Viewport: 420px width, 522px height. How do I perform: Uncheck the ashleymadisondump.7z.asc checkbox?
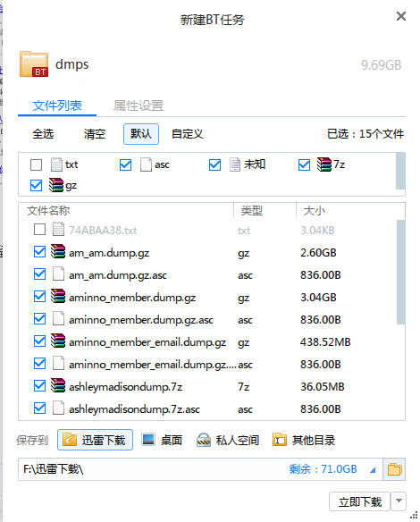click(39, 408)
